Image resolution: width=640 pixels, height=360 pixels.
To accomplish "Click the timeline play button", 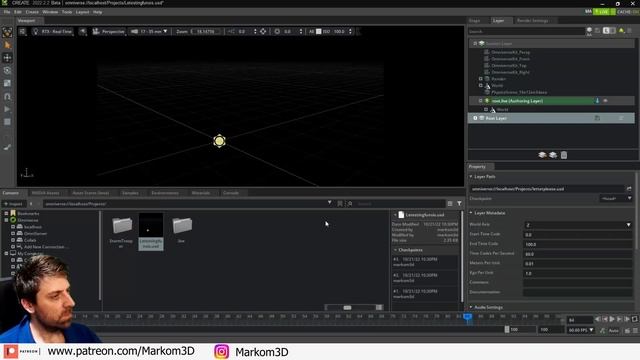I will point(612,319).
